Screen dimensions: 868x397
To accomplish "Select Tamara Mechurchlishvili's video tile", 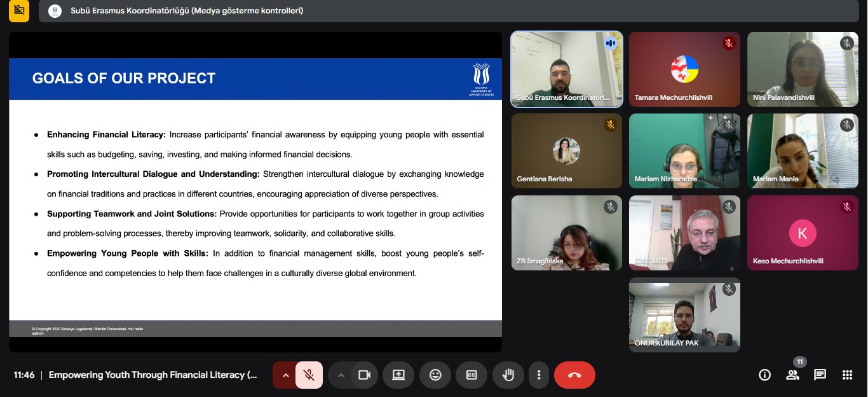I will 684,69.
